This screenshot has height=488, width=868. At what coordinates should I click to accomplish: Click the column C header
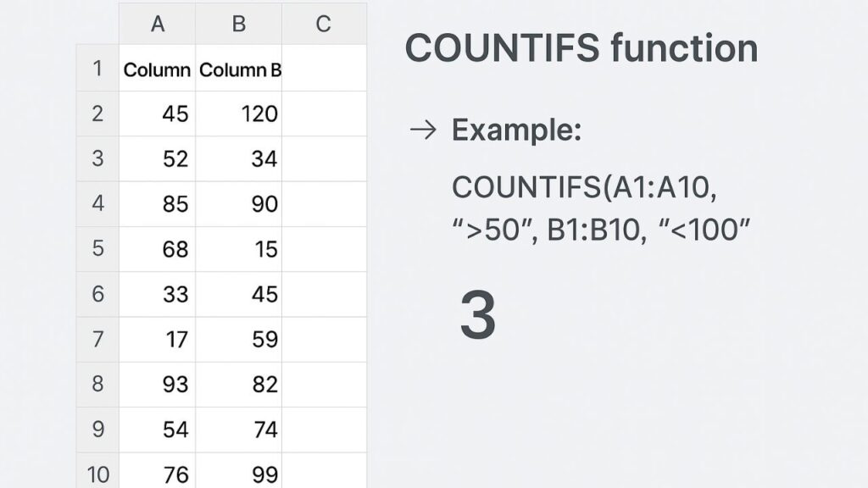pyautogui.click(x=323, y=24)
